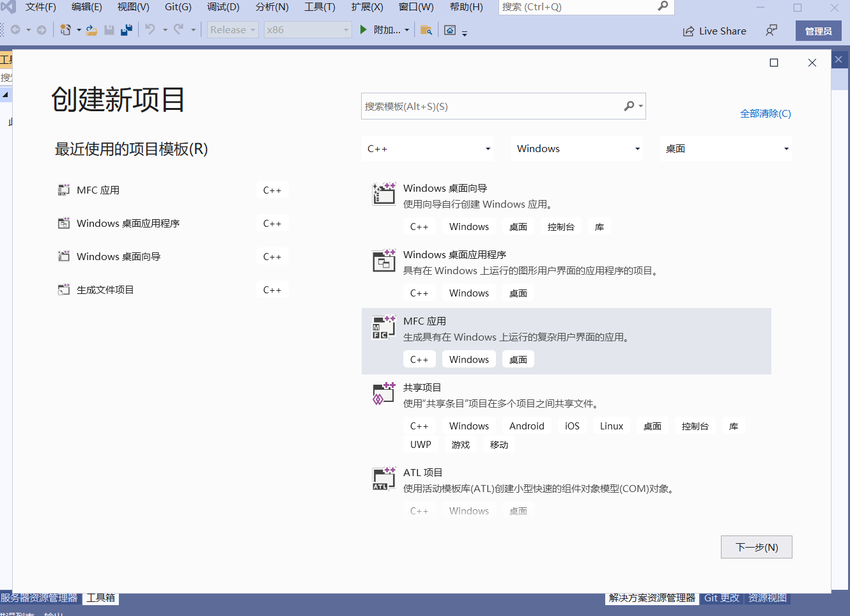This screenshot has height=616, width=850.
Task: Click the MFC 应用 template icon
Action: click(x=383, y=327)
